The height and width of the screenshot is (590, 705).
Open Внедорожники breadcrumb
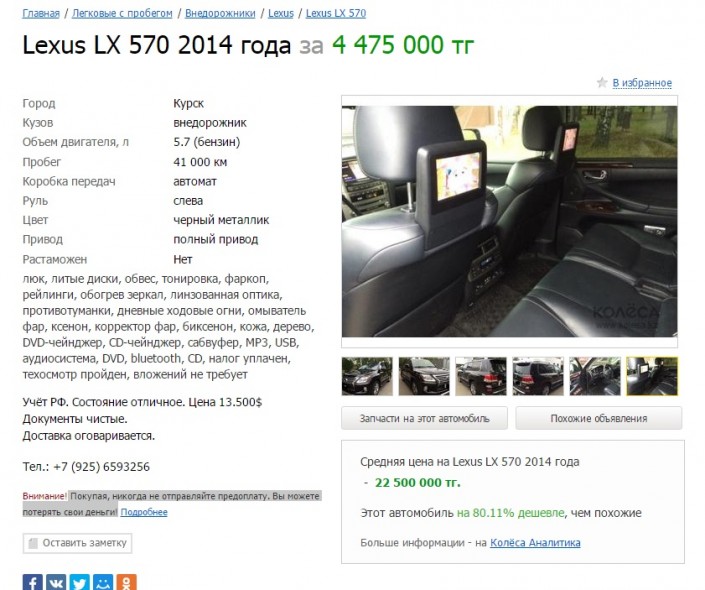click(x=220, y=13)
